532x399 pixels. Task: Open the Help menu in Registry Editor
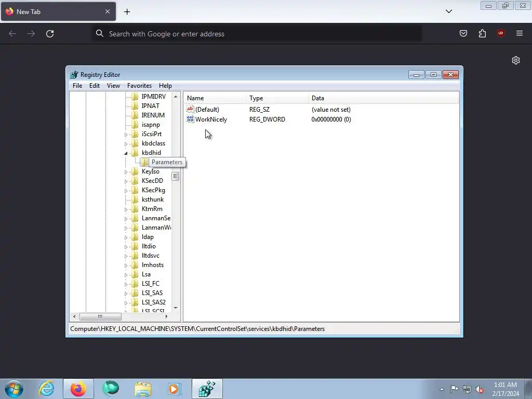tap(165, 86)
